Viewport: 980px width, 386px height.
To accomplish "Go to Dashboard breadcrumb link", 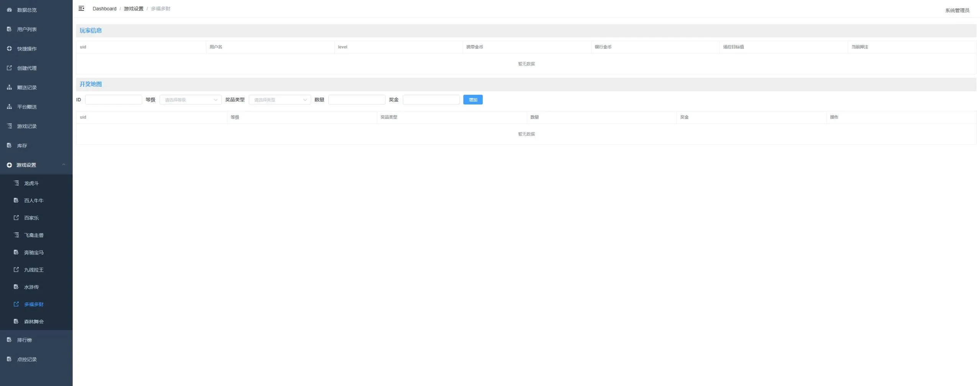I will point(105,9).
